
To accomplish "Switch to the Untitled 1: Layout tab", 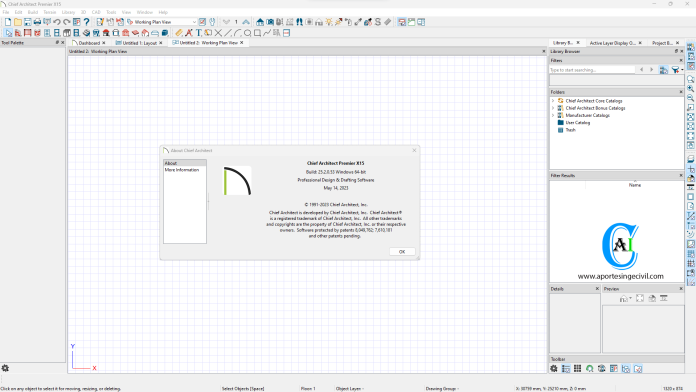I will pyautogui.click(x=139, y=43).
